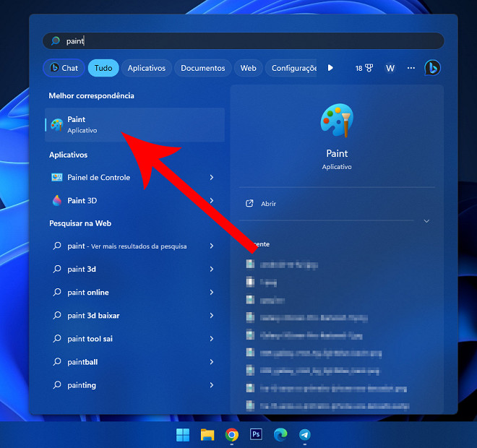Open Windows Start button on taskbar
Screen dimensions: 477x448
[183, 434]
